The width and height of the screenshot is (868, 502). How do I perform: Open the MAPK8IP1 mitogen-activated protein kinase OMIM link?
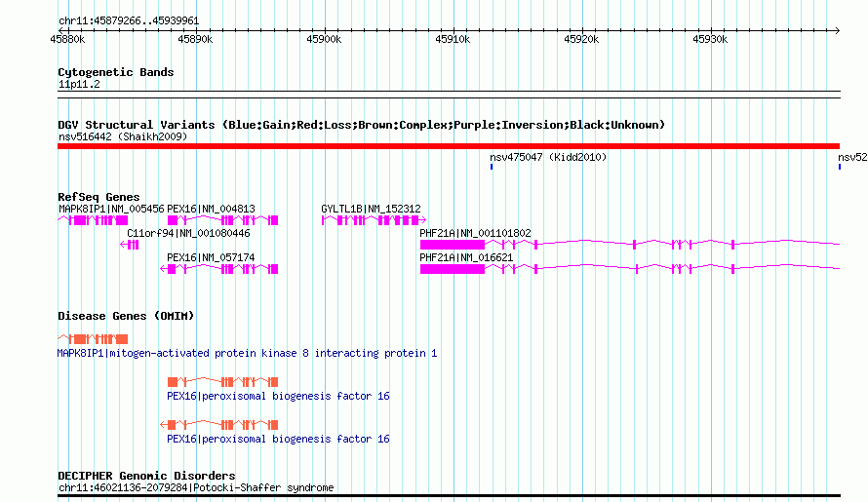coord(247,353)
